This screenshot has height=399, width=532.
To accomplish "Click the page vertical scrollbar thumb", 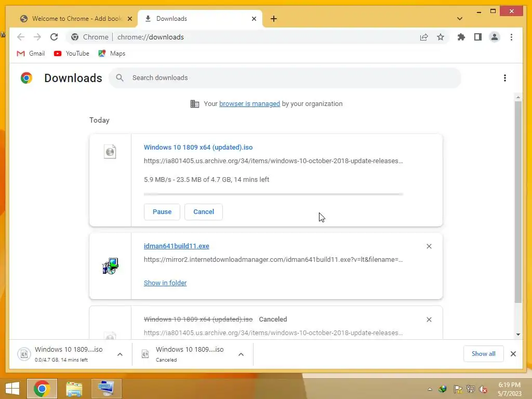I will [x=518, y=202].
